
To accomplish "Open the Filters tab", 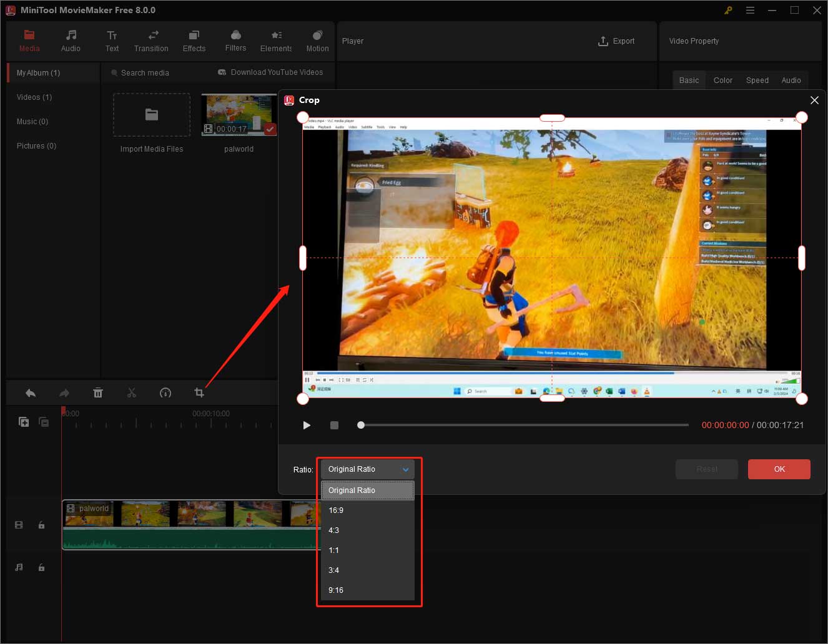I will [x=235, y=41].
